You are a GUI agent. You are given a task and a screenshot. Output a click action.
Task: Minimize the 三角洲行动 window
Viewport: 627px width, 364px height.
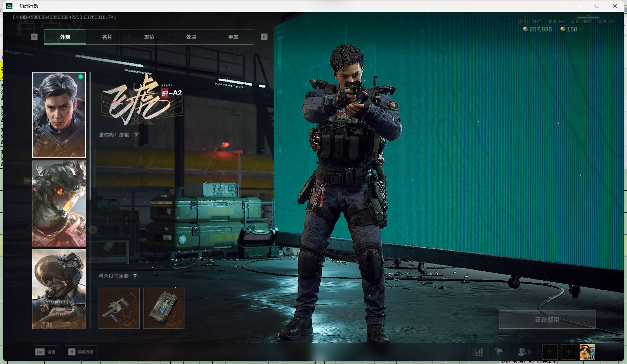(x=580, y=6)
